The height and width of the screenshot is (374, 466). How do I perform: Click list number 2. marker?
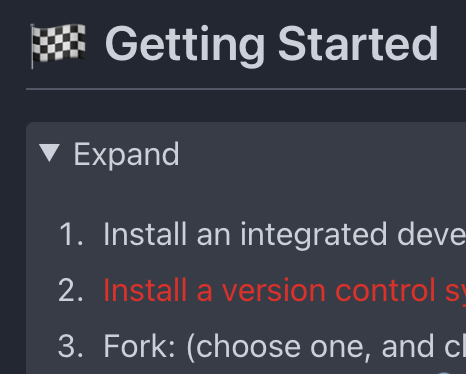(x=71, y=291)
